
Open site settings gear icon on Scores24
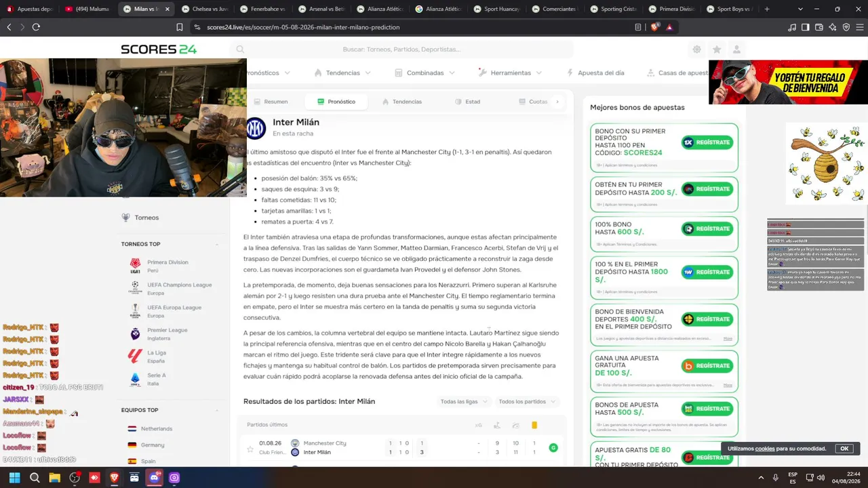(696, 49)
